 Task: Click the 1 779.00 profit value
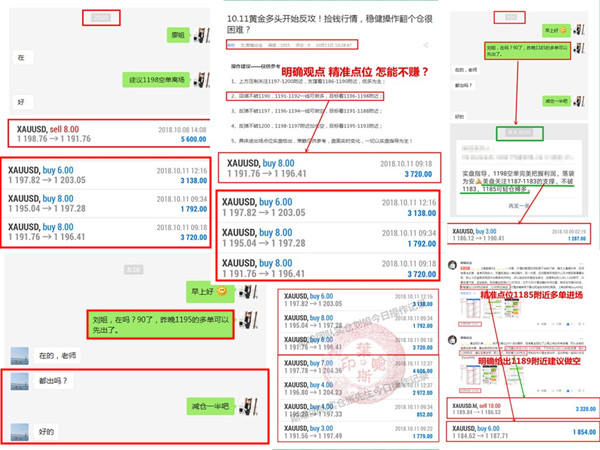(422, 436)
